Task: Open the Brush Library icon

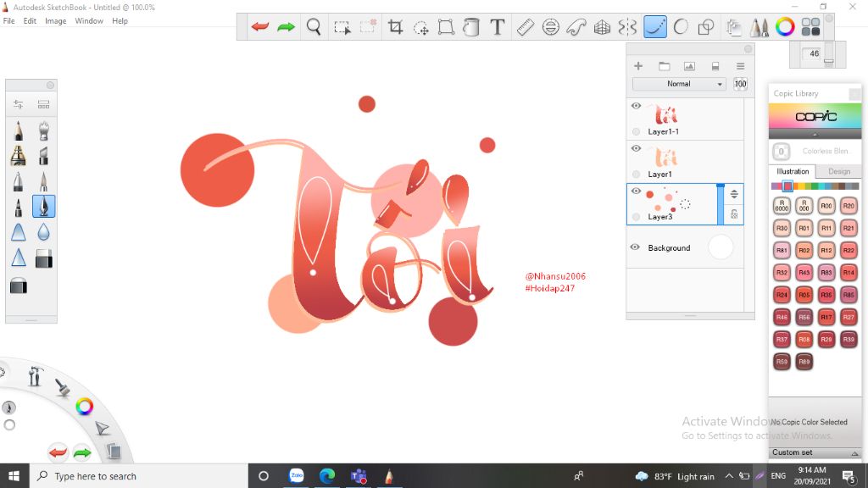Action: click(44, 104)
